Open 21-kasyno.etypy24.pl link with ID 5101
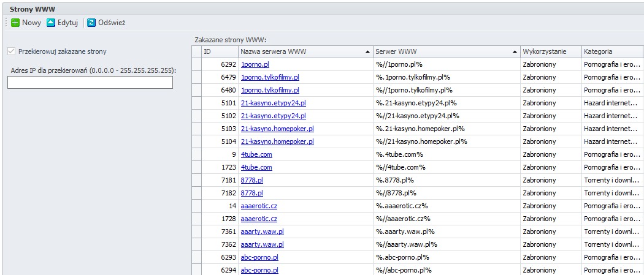 point(273,103)
